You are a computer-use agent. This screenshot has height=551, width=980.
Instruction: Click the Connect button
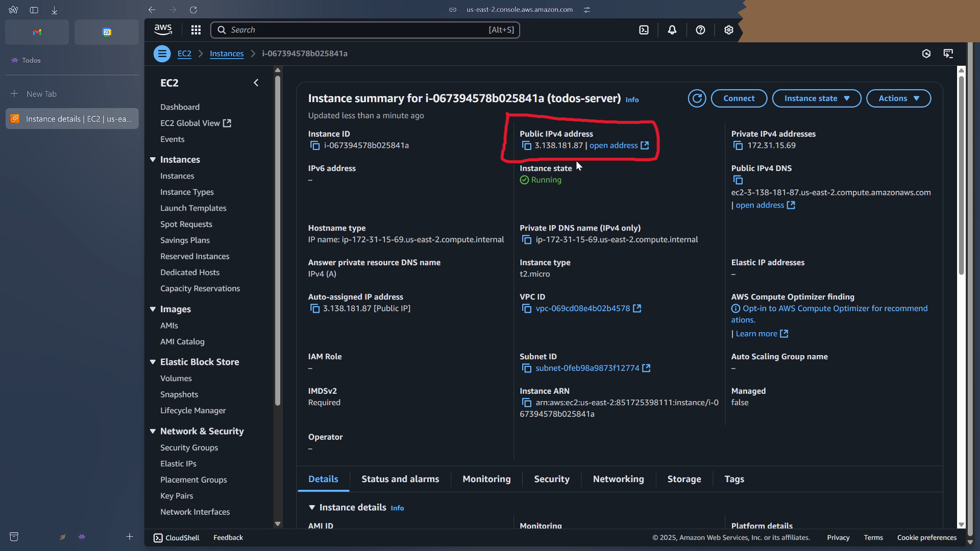(739, 98)
